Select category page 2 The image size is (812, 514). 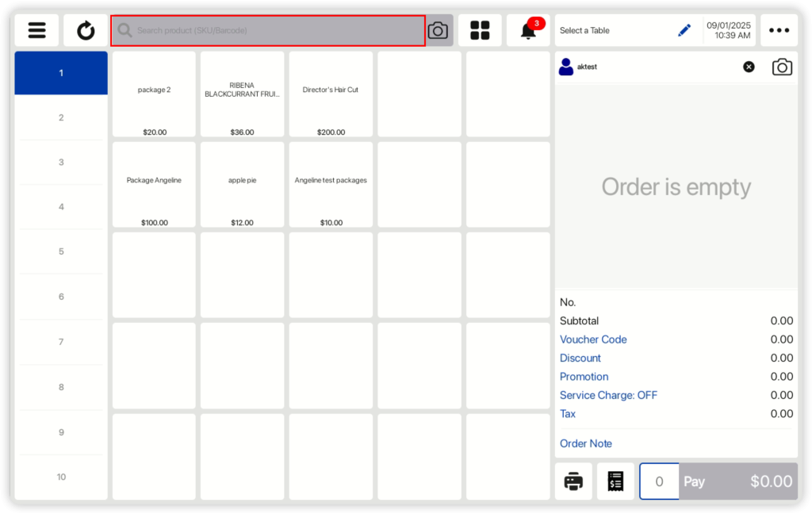coord(61,117)
